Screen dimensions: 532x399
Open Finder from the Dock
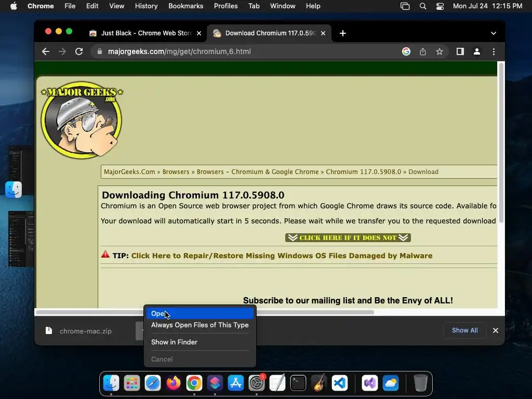click(x=111, y=383)
